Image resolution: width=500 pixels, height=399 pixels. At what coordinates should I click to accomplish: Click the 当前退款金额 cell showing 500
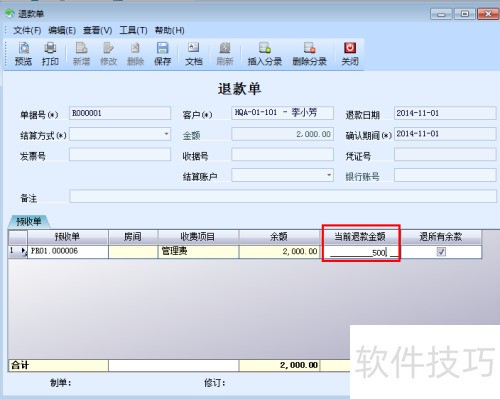point(361,252)
